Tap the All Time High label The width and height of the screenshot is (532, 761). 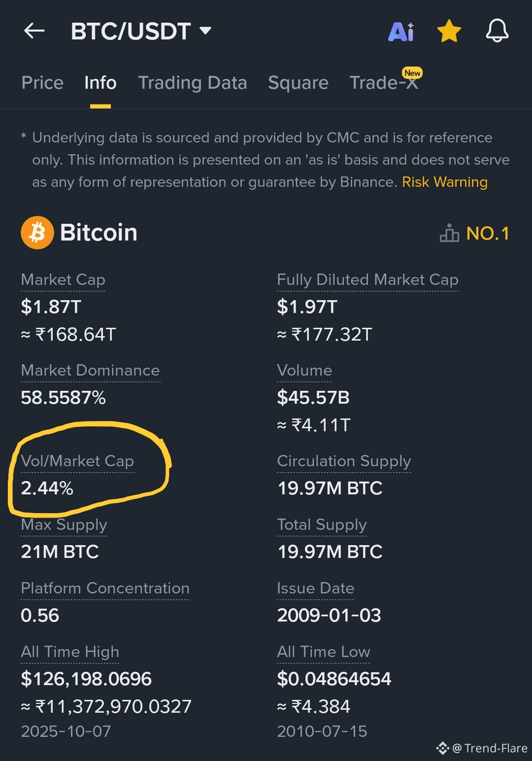[70, 652]
